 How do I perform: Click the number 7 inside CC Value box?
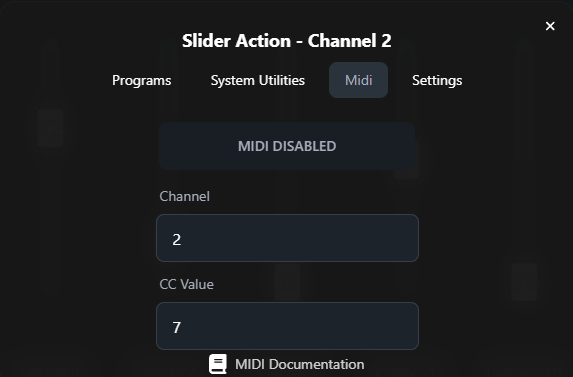pos(177,328)
